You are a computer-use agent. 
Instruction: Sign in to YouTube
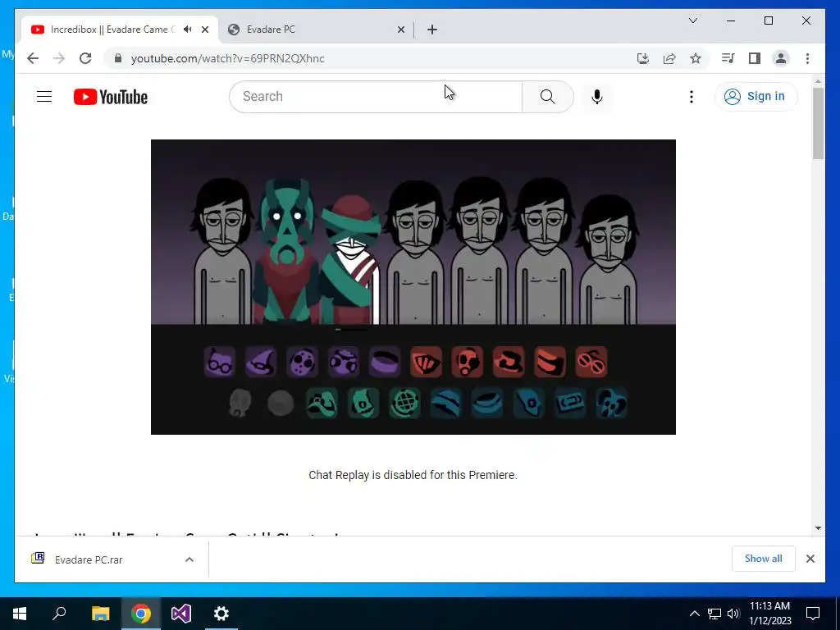tap(756, 97)
